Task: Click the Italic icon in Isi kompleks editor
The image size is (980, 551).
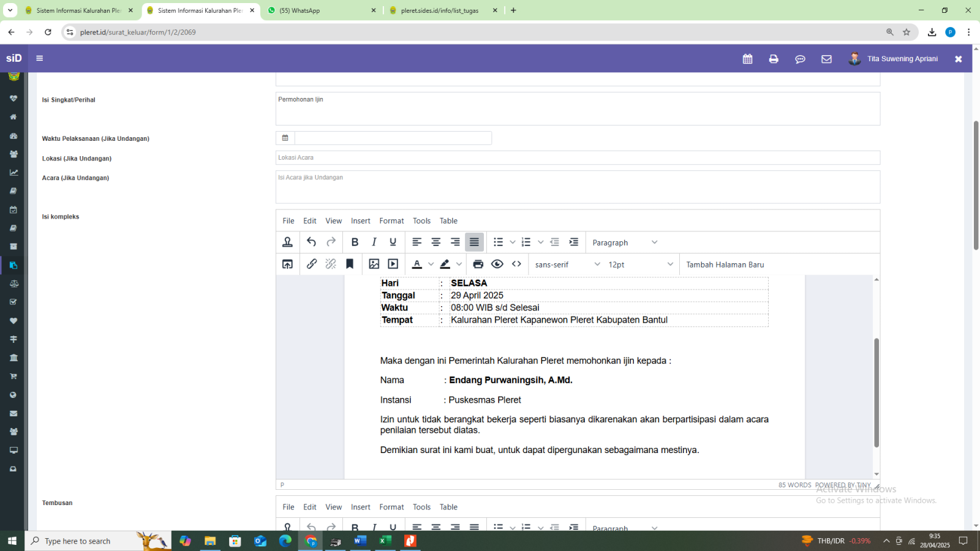Action: [x=374, y=242]
